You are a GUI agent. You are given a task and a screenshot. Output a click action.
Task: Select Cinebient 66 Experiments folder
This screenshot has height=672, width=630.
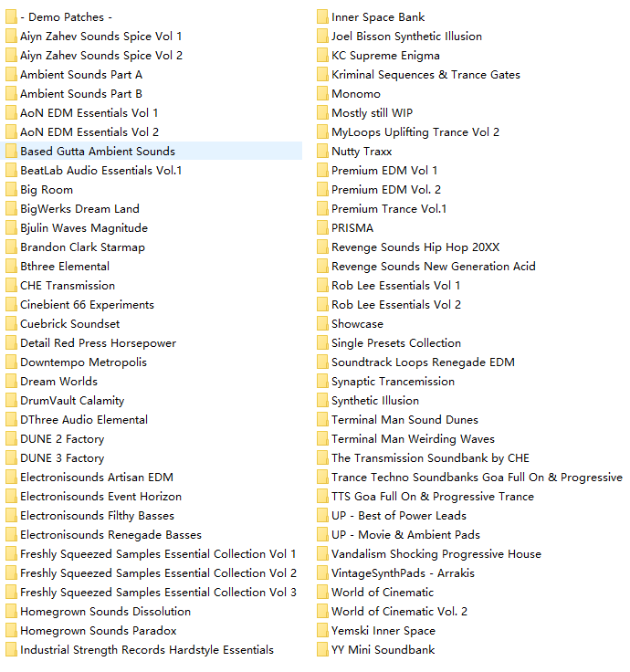pos(87,305)
